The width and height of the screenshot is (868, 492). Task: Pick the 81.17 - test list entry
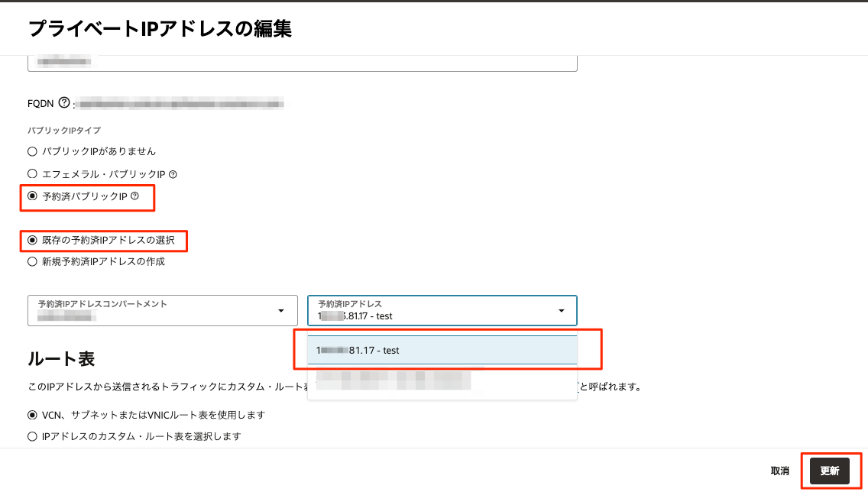[442, 351]
